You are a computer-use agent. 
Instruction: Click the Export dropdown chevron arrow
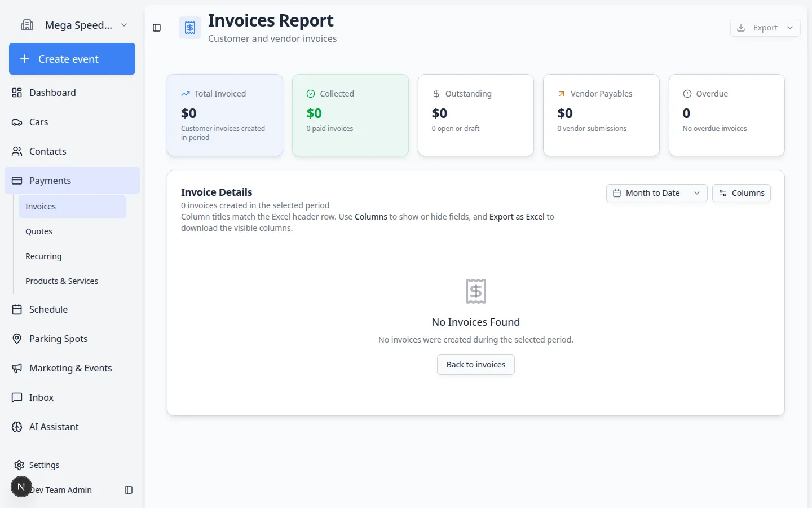[x=790, y=28]
